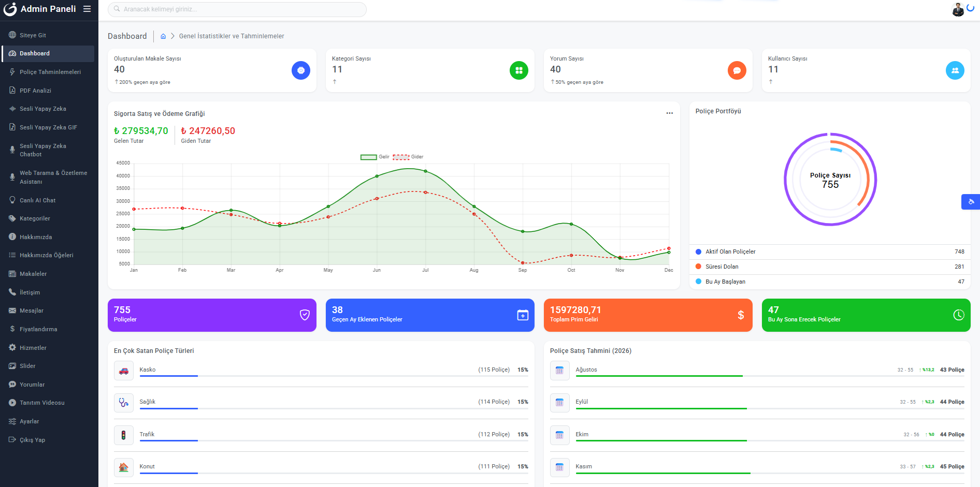
Task: Go to Fiyatlandırma
Action: tap(48, 329)
